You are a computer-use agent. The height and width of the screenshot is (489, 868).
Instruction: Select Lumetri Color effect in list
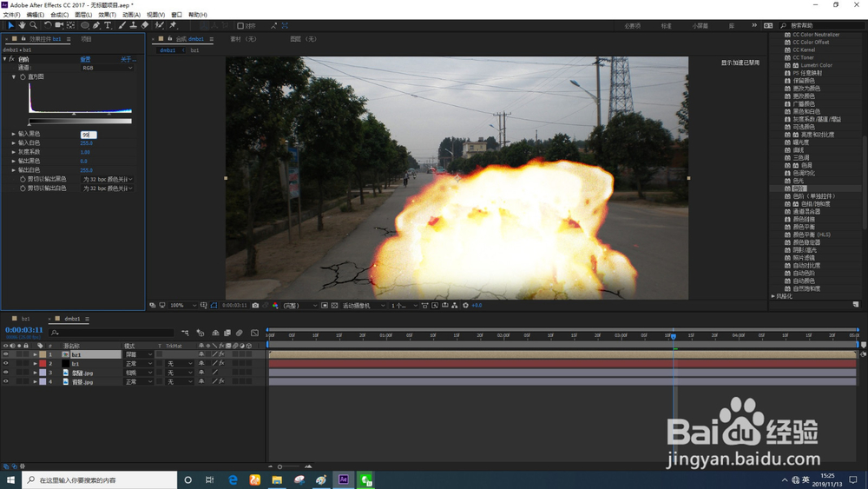816,65
